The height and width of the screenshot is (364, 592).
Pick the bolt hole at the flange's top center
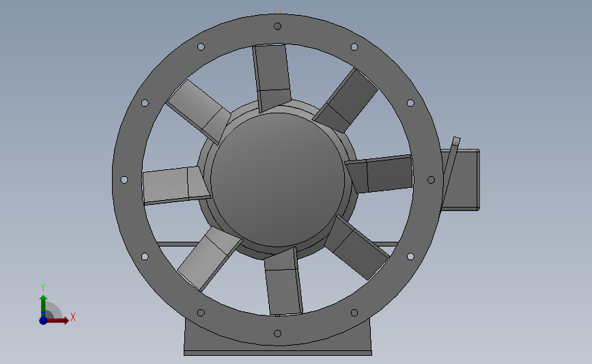point(277,27)
